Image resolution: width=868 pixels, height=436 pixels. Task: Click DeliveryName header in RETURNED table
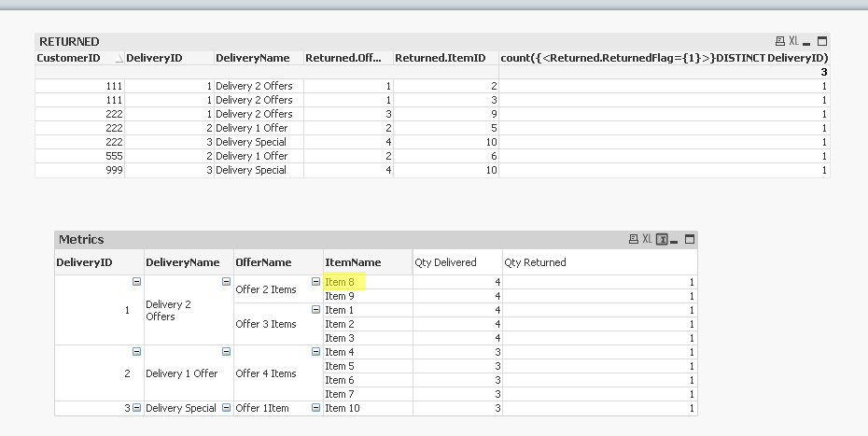tap(259, 58)
